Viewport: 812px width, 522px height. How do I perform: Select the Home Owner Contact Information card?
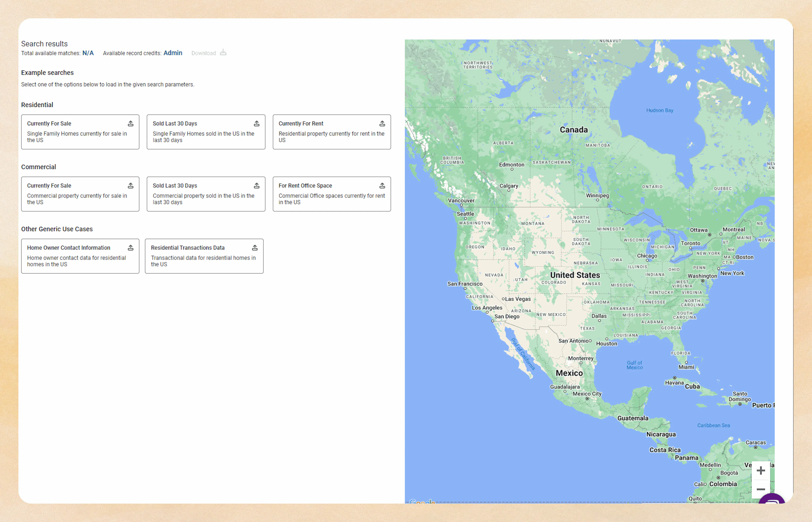pos(80,256)
